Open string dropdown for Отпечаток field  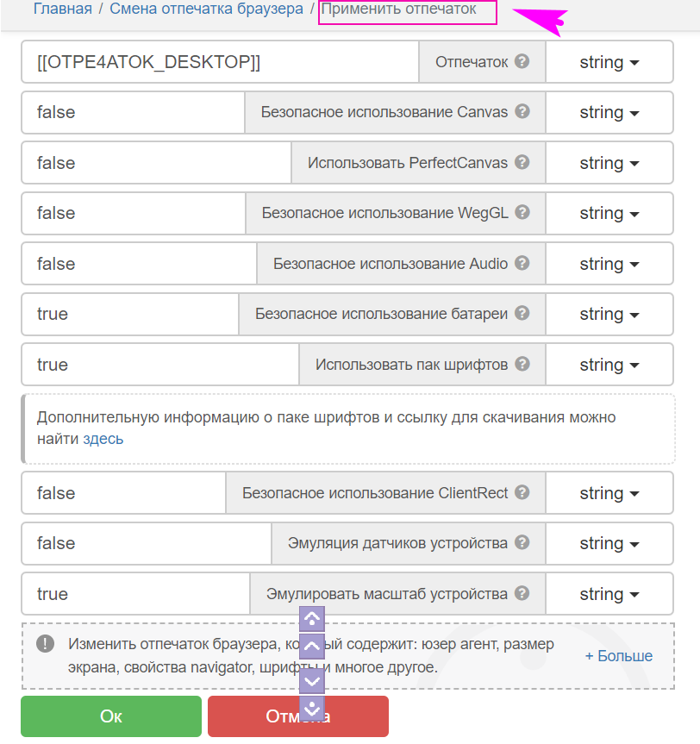pos(609,62)
